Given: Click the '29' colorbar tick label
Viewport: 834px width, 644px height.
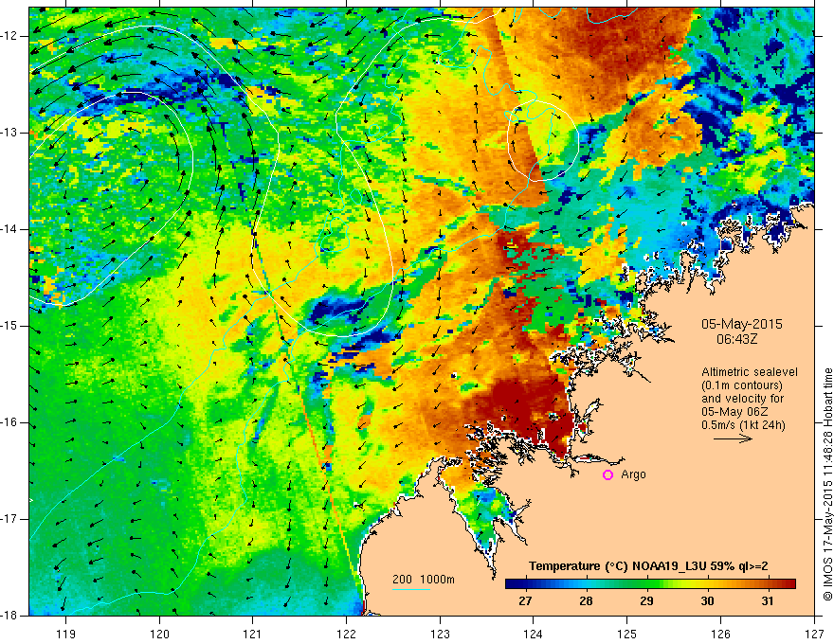Looking at the screenshot, I should [646, 601].
